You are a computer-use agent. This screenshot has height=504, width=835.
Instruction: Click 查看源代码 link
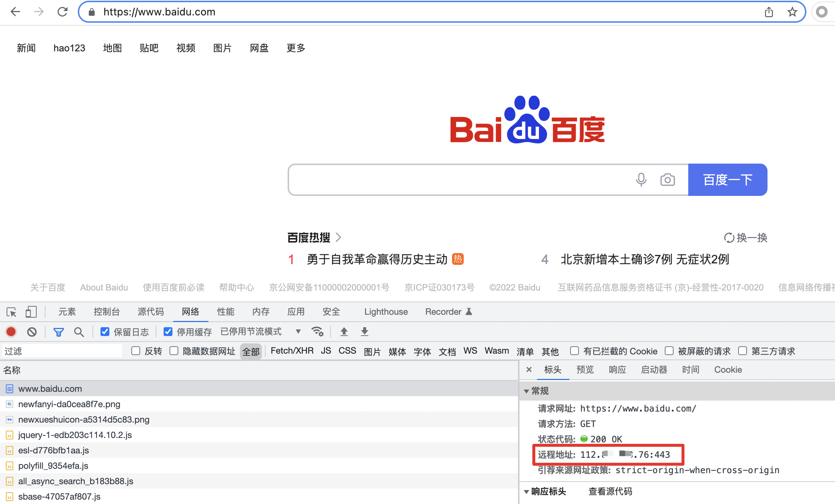click(x=610, y=492)
